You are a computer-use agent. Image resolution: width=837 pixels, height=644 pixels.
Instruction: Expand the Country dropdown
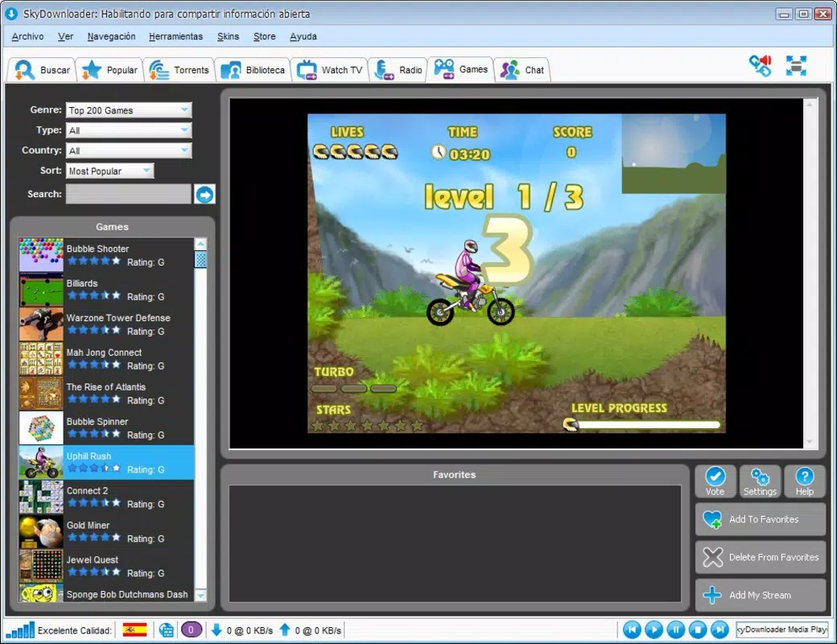click(x=129, y=151)
